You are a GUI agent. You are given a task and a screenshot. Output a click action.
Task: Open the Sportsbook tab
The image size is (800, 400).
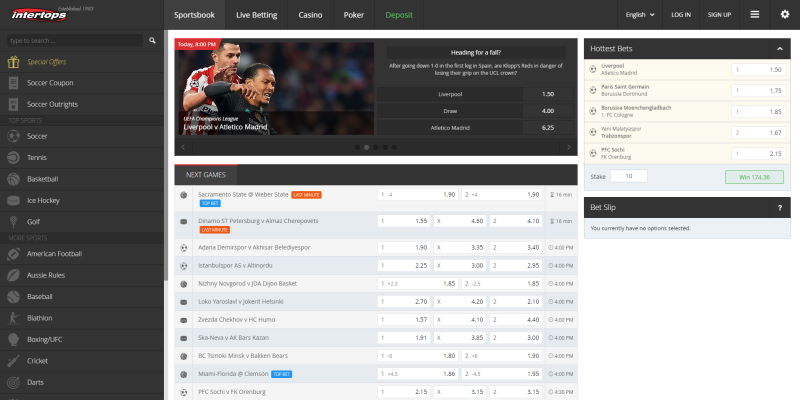coord(194,15)
